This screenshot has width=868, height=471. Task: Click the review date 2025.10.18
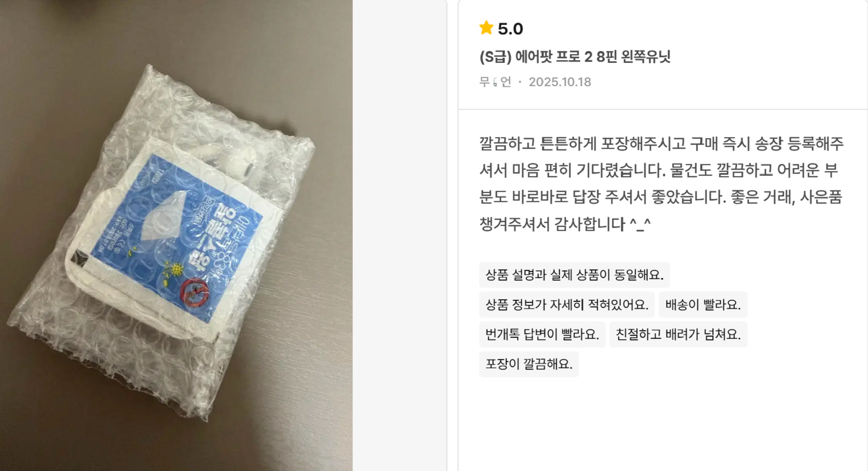(x=560, y=82)
